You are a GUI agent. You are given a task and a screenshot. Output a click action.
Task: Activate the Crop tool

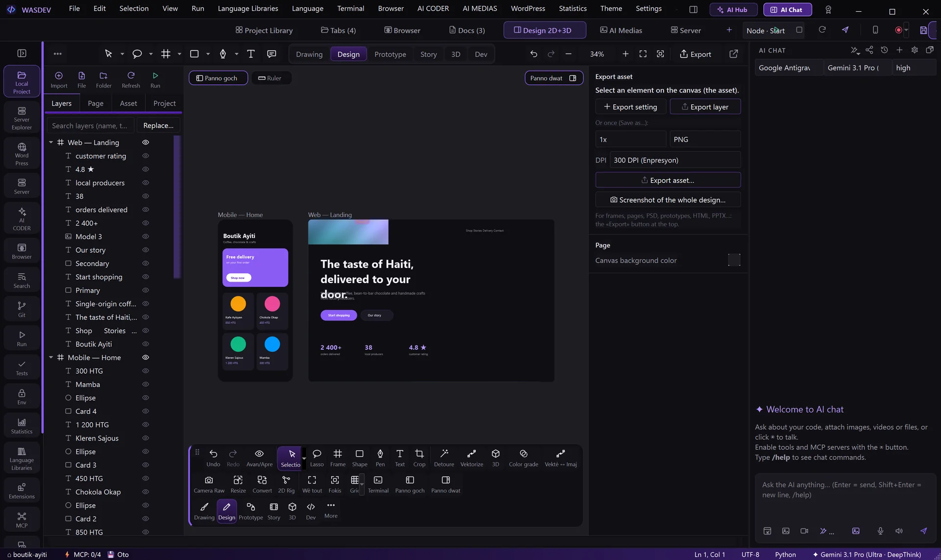(x=419, y=458)
